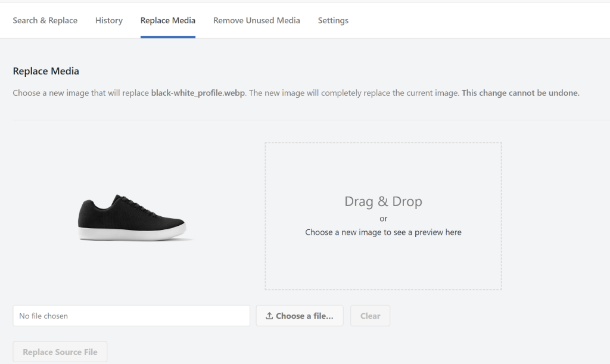This screenshot has height=364, width=610.
Task: Click the dashed drop zone's top border
Action: (383, 142)
